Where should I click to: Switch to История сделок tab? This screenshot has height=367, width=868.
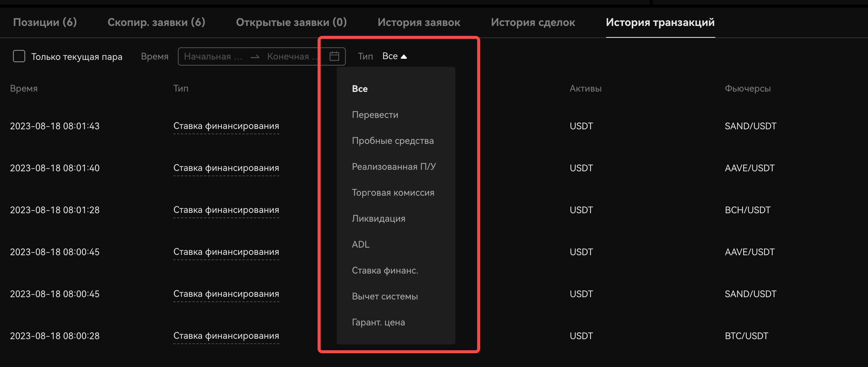533,22
